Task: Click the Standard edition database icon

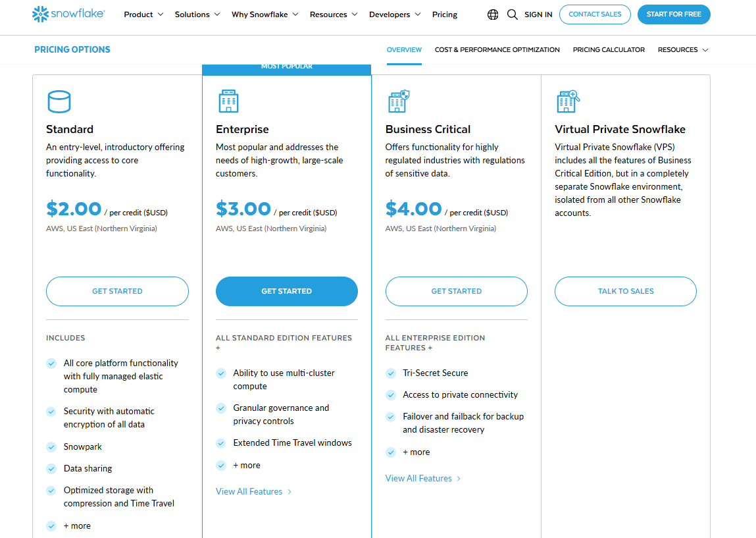Action: (59, 101)
